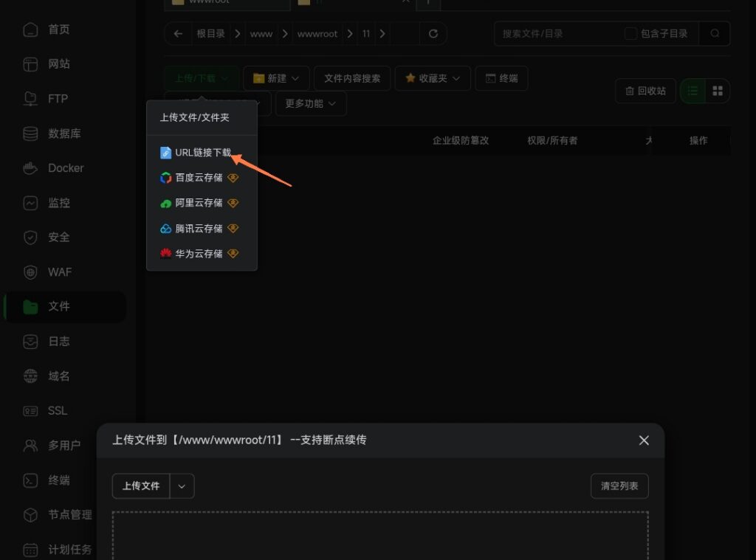Screen dimensions: 756x560
Task: Click the 文件内容搜索 button
Action: [x=352, y=77]
